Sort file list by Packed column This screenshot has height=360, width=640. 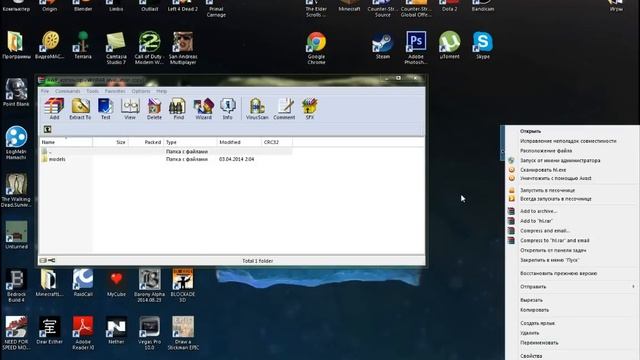[146, 142]
